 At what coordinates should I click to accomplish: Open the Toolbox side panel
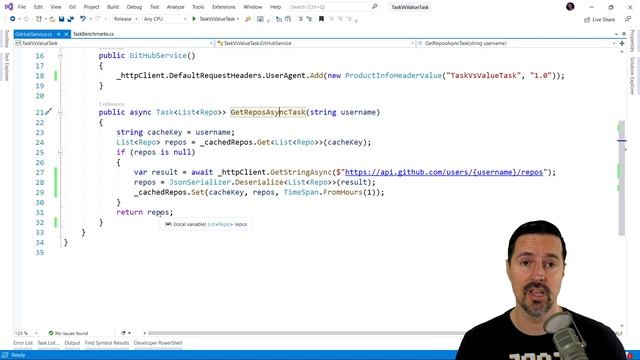(x=7, y=39)
